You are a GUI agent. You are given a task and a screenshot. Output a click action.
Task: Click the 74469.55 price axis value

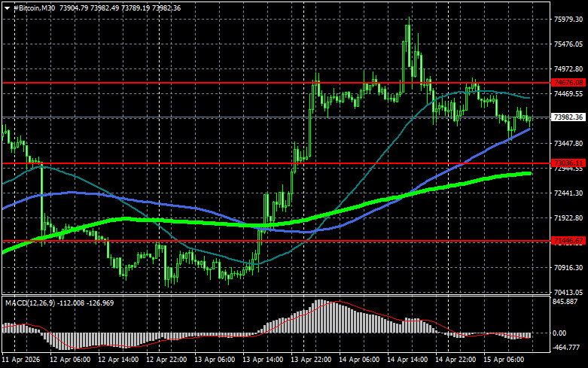click(568, 93)
